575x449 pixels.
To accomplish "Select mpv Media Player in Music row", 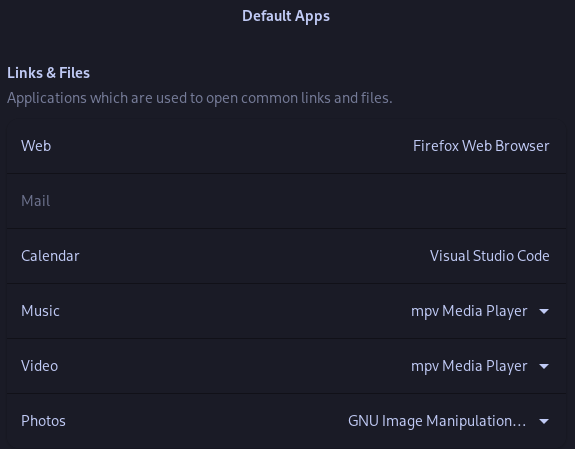I will coord(469,311).
